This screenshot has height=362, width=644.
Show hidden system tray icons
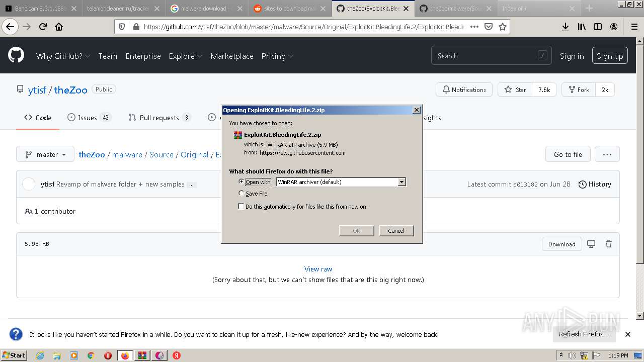click(x=561, y=355)
